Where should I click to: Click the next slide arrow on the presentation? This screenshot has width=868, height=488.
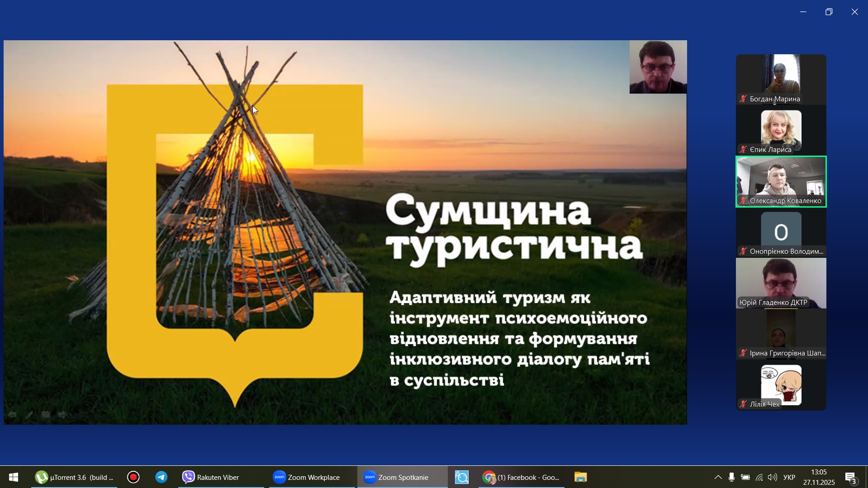(x=62, y=415)
